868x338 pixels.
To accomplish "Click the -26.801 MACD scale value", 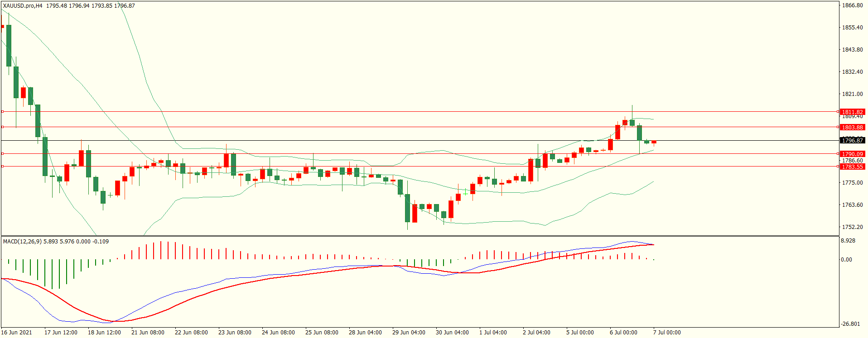I will (x=850, y=324).
